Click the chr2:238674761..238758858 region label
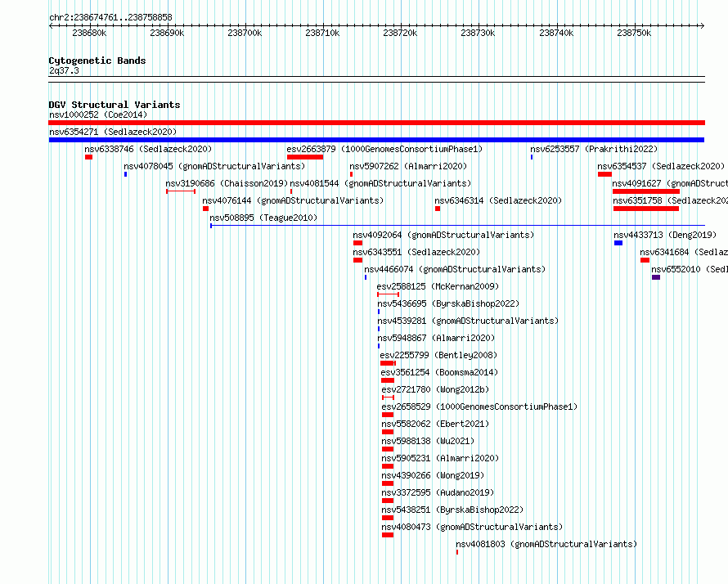 pos(110,17)
